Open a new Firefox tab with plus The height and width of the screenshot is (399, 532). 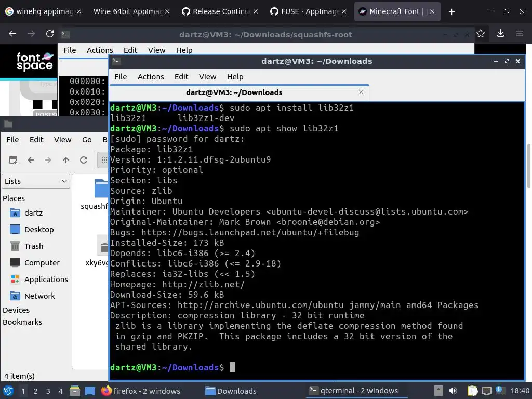click(451, 12)
